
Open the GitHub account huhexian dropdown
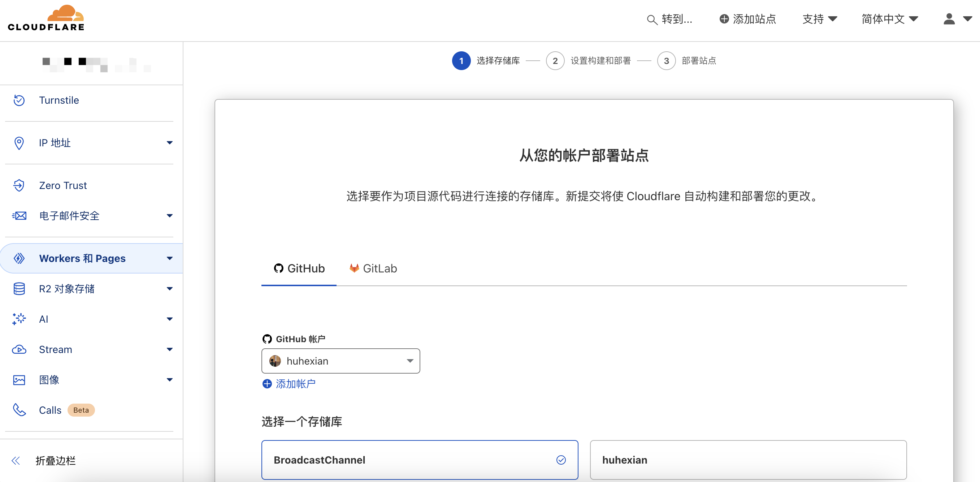coord(341,361)
